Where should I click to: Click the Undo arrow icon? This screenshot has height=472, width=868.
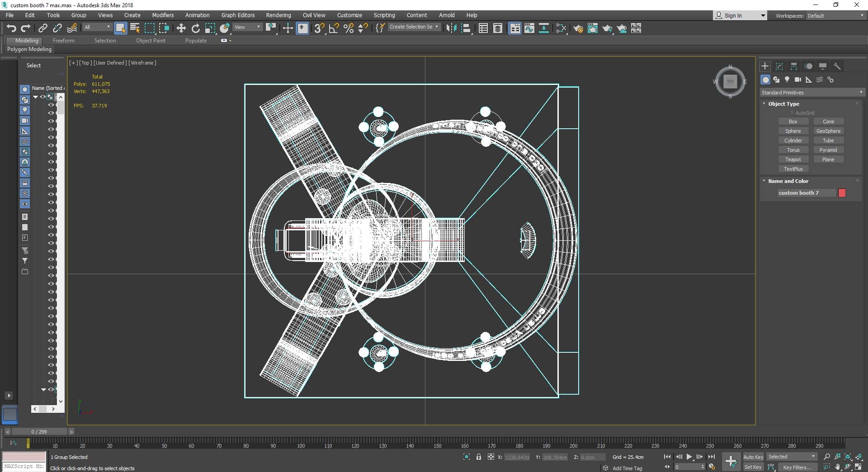pyautogui.click(x=11, y=28)
